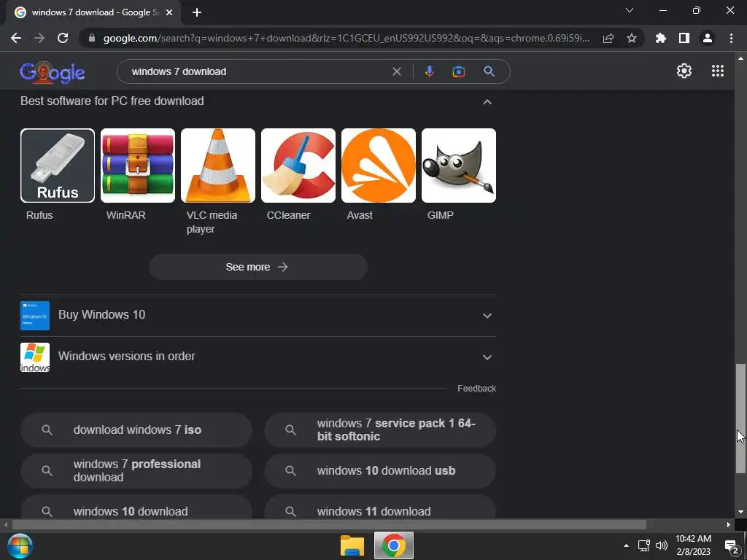Click the Chrome taskbar icon
The width and height of the screenshot is (747, 560).
(x=393, y=545)
